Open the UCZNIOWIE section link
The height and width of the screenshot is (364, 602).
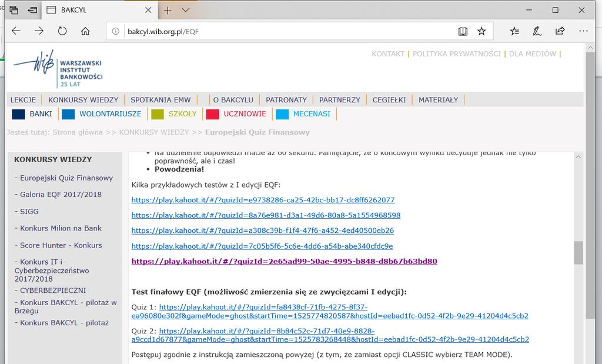[245, 113]
